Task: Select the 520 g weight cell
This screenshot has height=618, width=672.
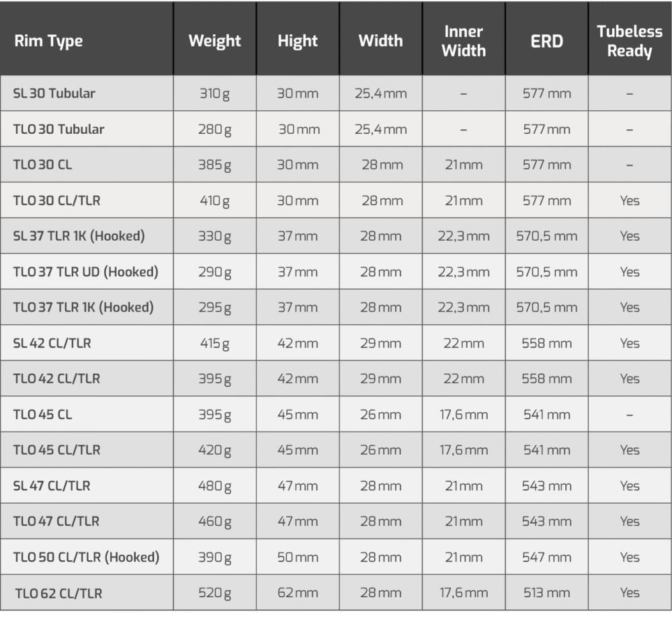Action: (215, 593)
